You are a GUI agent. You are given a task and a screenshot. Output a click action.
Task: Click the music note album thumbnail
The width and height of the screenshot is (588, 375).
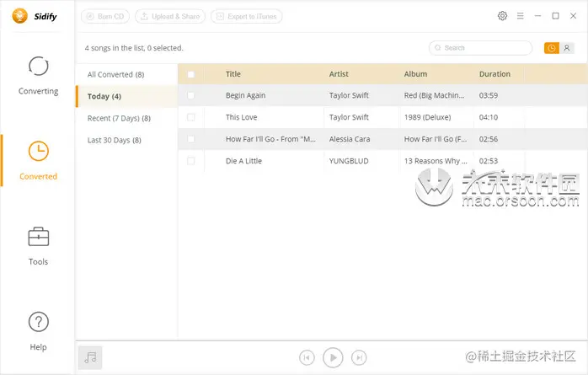[x=90, y=358]
